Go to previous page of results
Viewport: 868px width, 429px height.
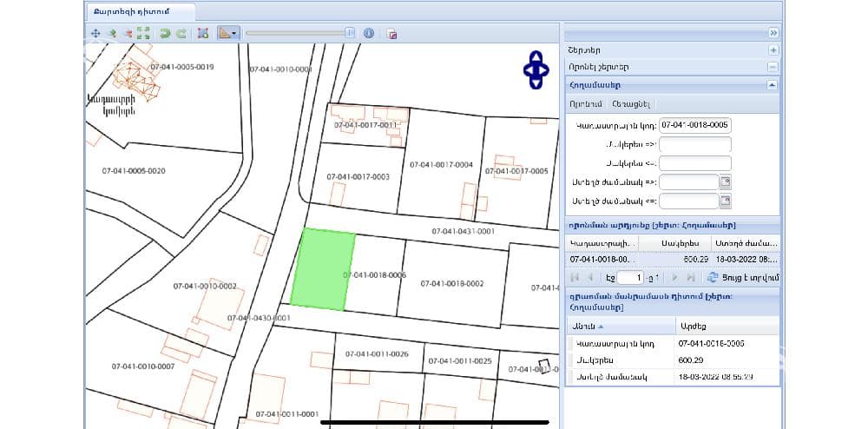point(590,277)
